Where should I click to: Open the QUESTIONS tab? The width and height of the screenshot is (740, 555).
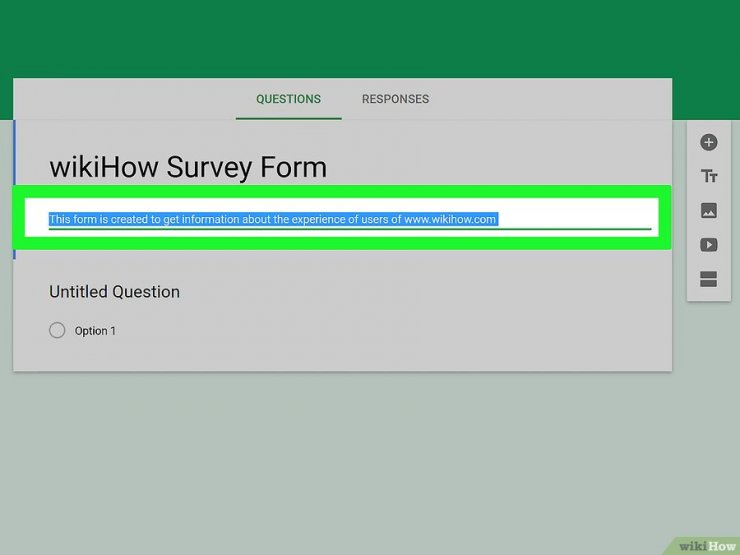[288, 99]
